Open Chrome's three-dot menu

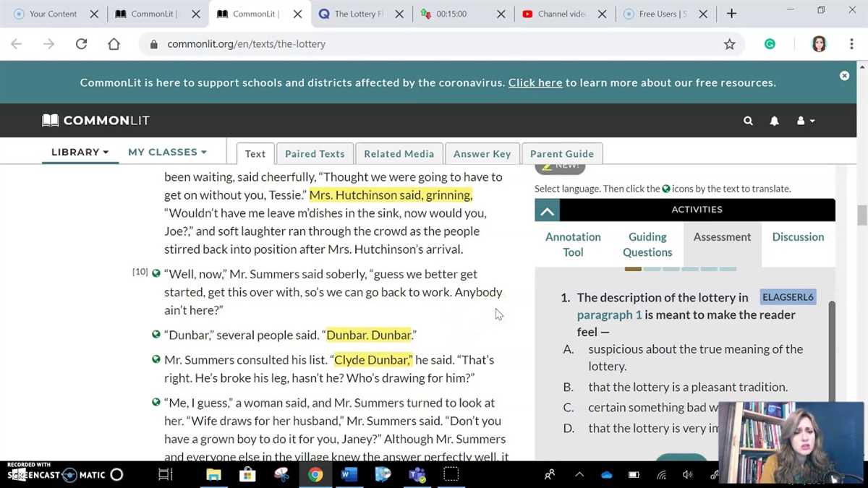(851, 44)
